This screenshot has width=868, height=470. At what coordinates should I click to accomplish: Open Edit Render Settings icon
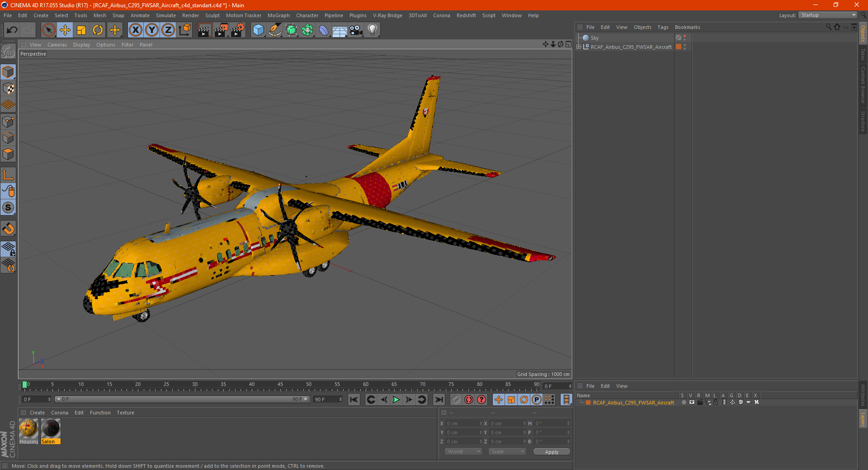pyautogui.click(x=238, y=30)
